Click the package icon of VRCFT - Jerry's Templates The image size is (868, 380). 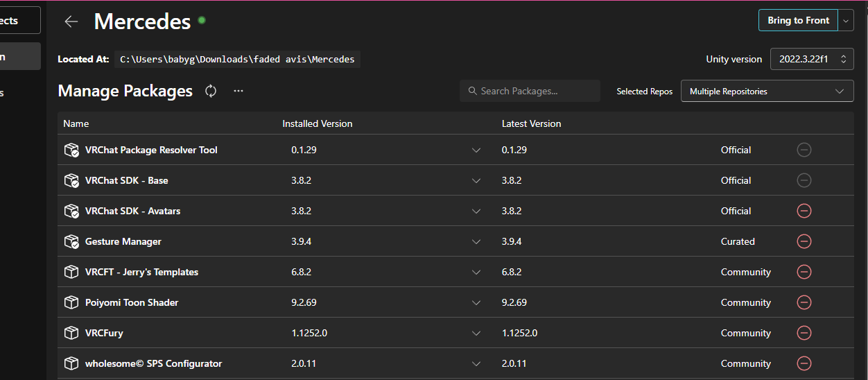point(71,272)
